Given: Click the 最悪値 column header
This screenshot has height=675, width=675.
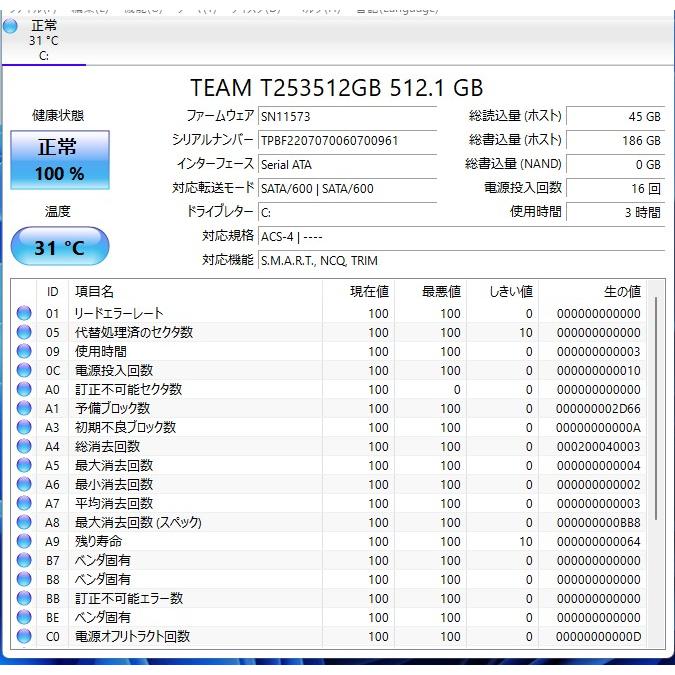Looking at the screenshot, I should pyautogui.click(x=430, y=292).
